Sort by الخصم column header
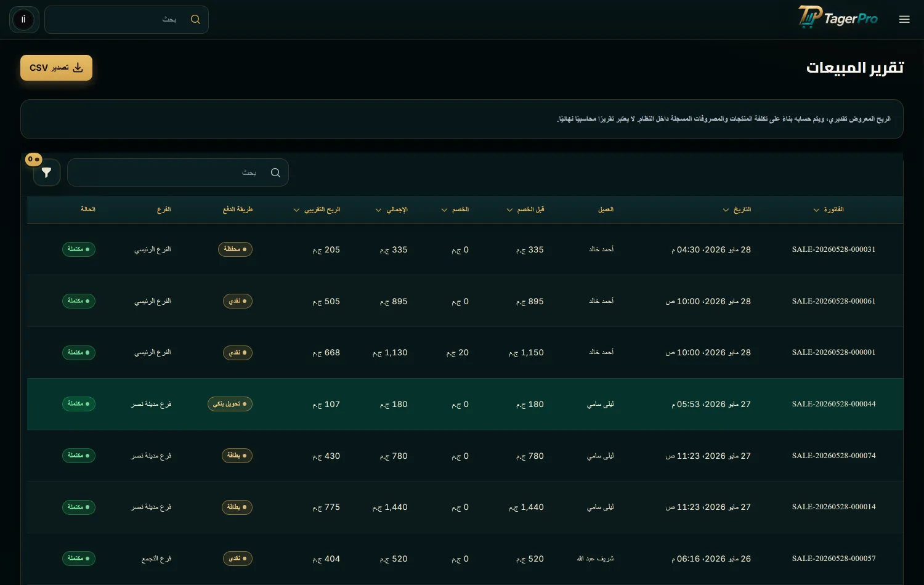The image size is (924, 585). click(455, 210)
